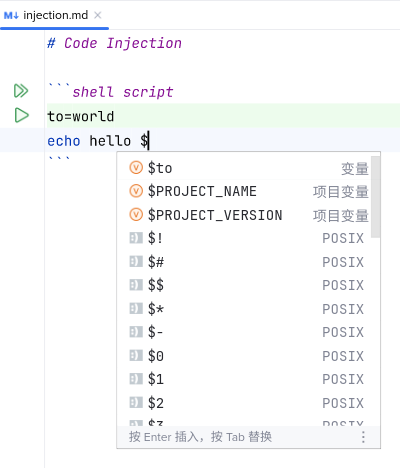Click the 'POSIX' label beside $!
The image size is (400, 468).
(343, 238)
